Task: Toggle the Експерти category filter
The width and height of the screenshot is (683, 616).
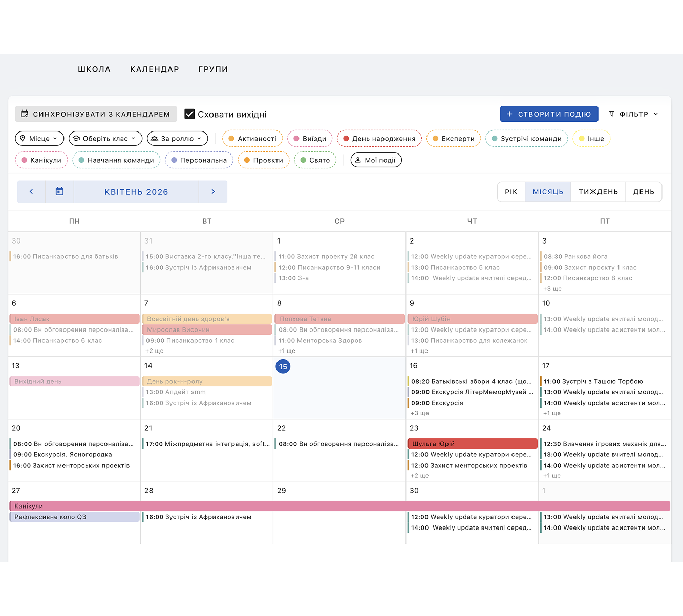Action: (x=454, y=139)
